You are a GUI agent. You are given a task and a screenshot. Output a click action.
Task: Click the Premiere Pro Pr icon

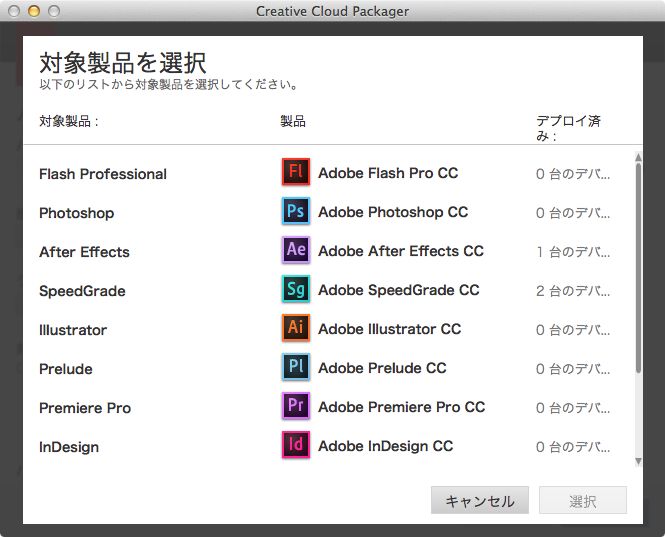tap(296, 406)
